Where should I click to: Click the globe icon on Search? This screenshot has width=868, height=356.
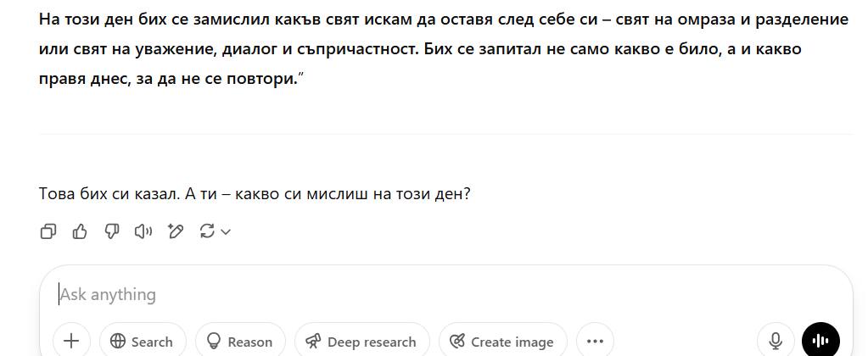[x=118, y=342]
